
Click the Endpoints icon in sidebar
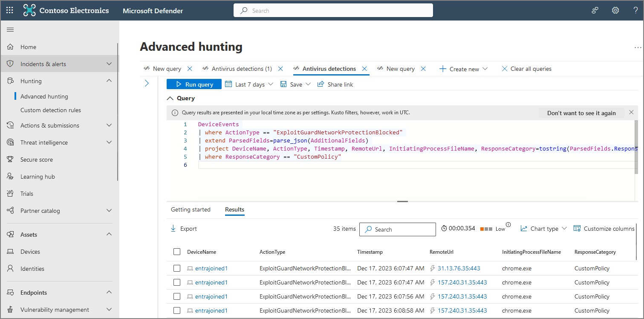pos(11,293)
